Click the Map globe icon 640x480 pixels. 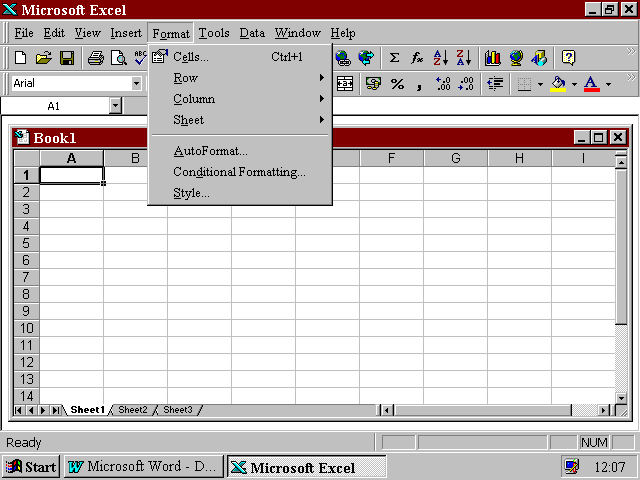pos(516,58)
